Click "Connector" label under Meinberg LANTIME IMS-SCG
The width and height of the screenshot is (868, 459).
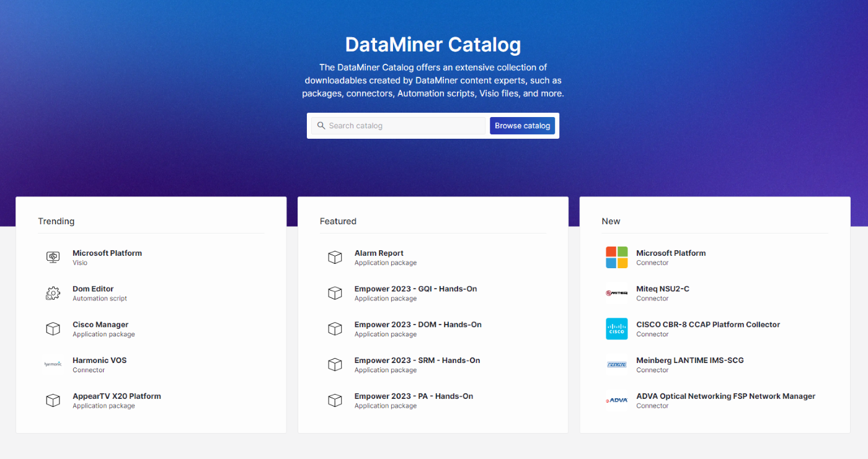[x=652, y=370]
